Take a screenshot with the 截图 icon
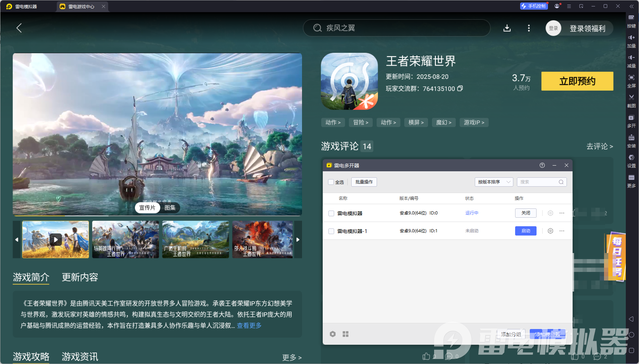639x364 pixels. [x=631, y=100]
